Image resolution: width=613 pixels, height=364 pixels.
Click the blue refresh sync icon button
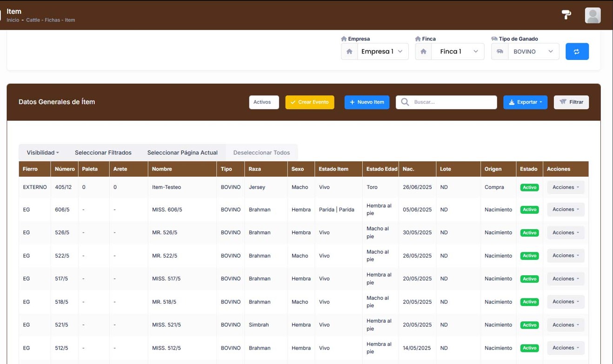(577, 52)
